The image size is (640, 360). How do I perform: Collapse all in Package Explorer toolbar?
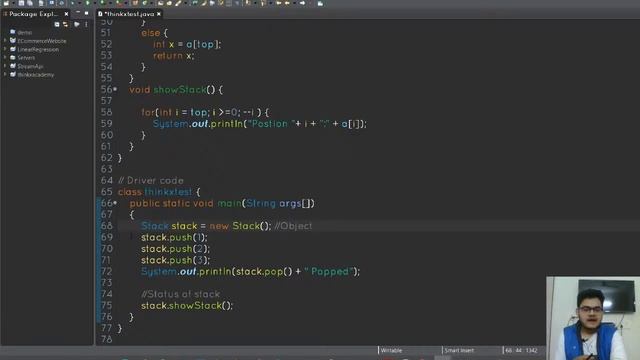point(57,24)
